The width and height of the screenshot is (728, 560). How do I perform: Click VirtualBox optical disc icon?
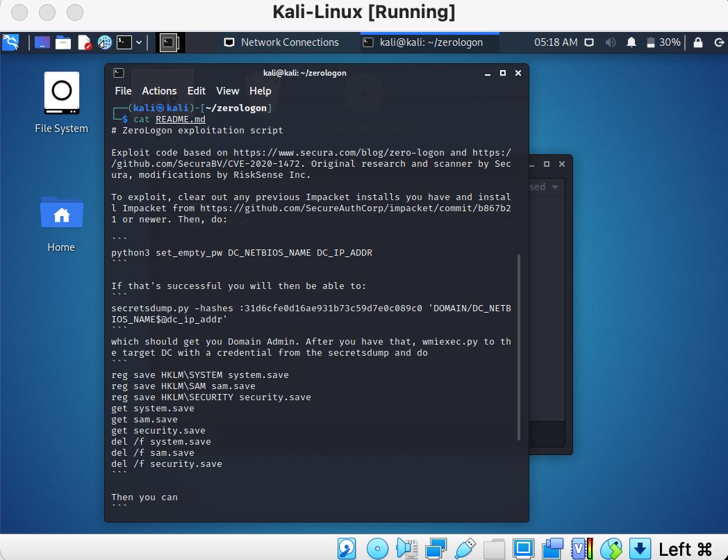coord(377,548)
